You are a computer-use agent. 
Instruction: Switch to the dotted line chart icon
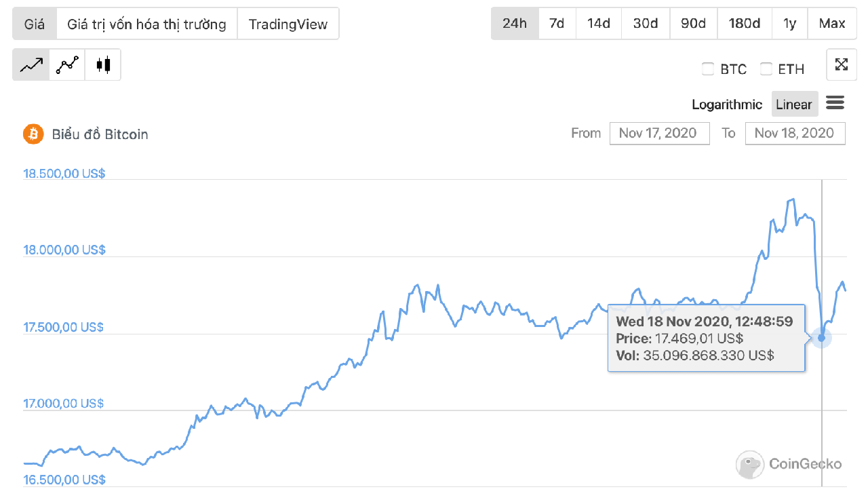pos(67,65)
